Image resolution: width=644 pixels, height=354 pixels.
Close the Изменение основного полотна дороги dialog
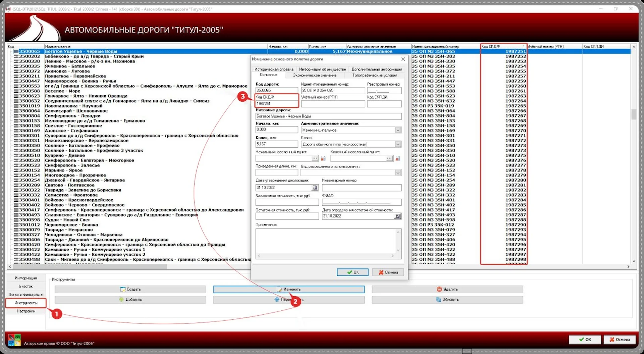pyautogui.click(x=403, y=59)
